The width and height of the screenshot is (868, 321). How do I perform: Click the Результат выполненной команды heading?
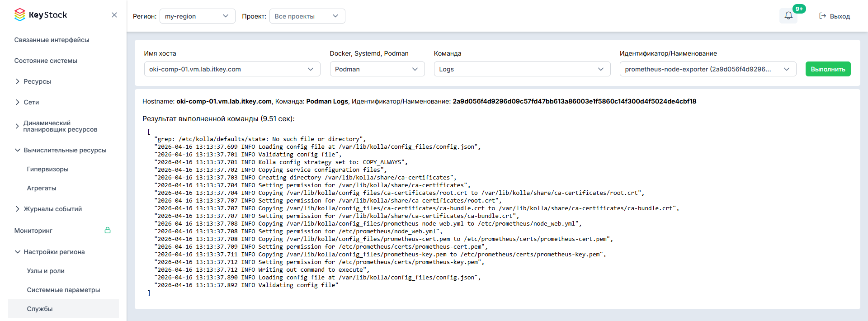[x=218, y=118]
